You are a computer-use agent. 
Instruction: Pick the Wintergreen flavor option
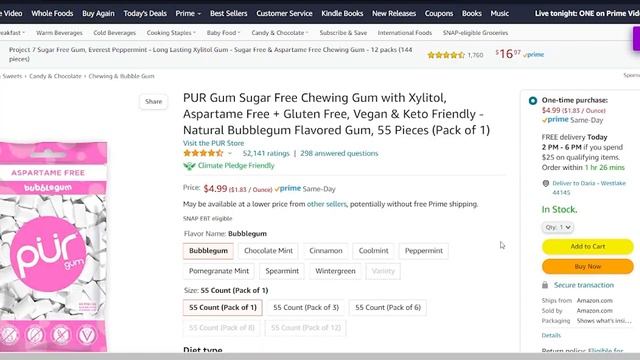[335, 271]
